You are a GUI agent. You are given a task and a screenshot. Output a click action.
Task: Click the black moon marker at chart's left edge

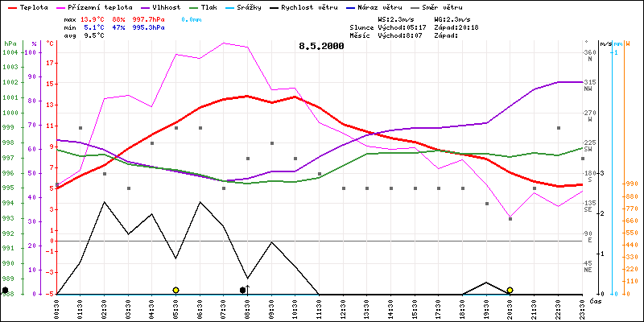point(5,290)
